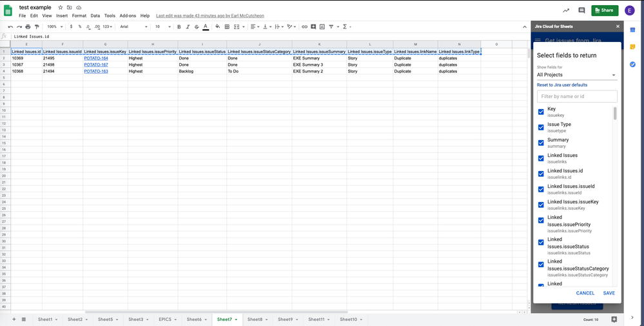Click the move to folder icon
Screen dimensions: 644x326
(x=70, y=7)
